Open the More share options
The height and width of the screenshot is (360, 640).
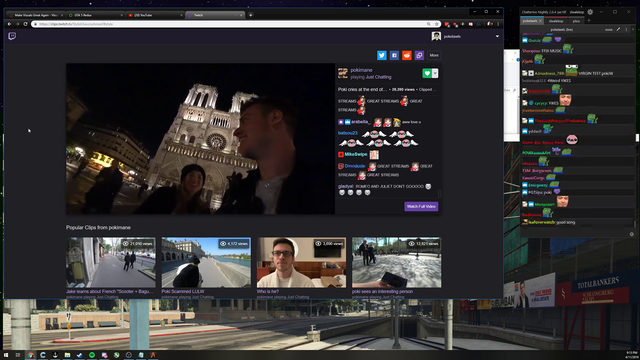click(x=434, y=55)
